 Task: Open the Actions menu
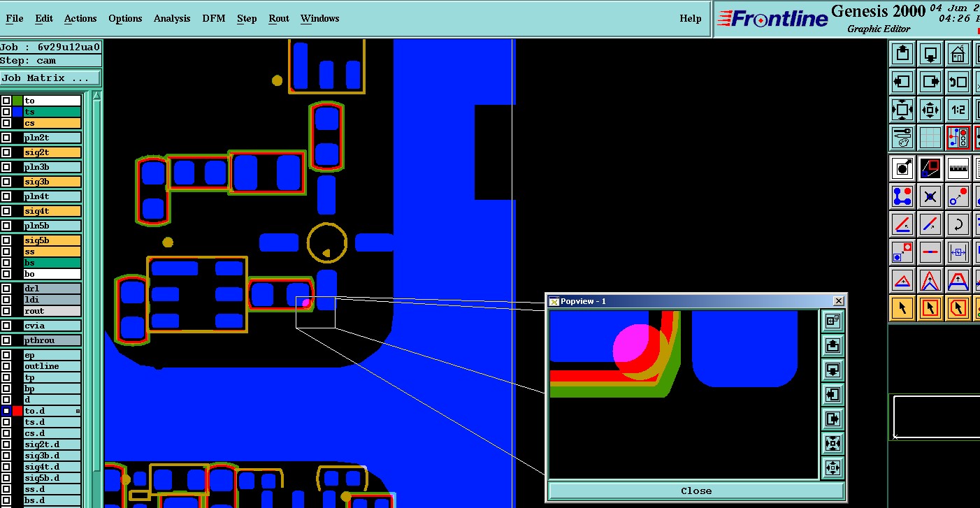(x=80, y=18)
